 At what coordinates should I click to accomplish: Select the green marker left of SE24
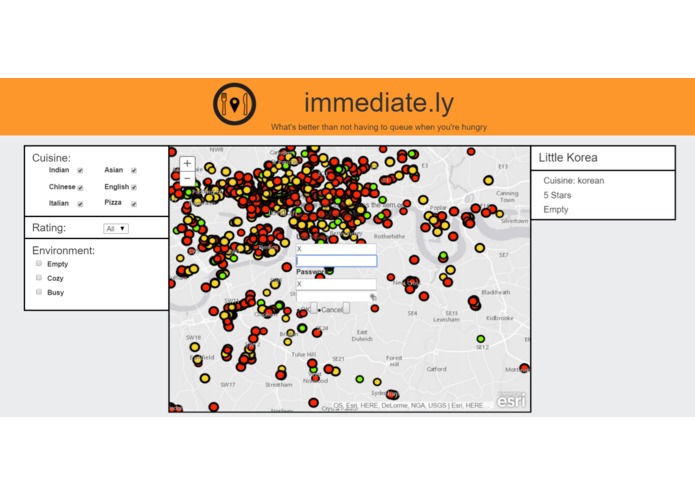coord(302,328)
